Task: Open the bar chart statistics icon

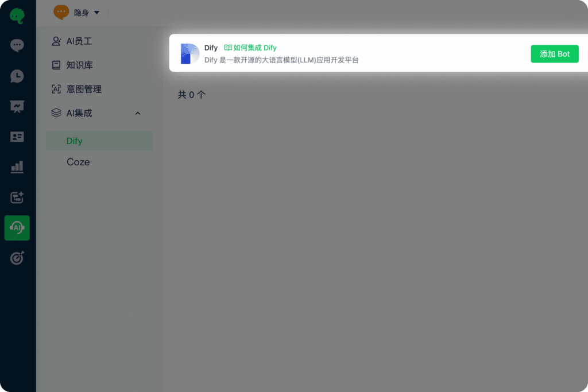Action: (17, 167)
